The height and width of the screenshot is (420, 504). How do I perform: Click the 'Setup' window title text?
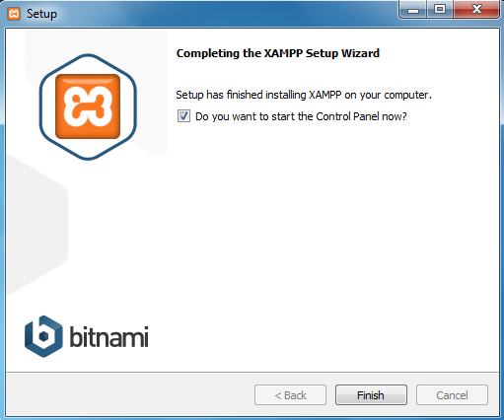coord(41,14)
